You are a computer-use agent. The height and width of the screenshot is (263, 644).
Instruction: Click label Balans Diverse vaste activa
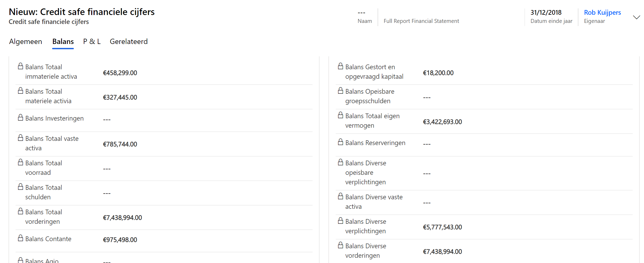374,202
